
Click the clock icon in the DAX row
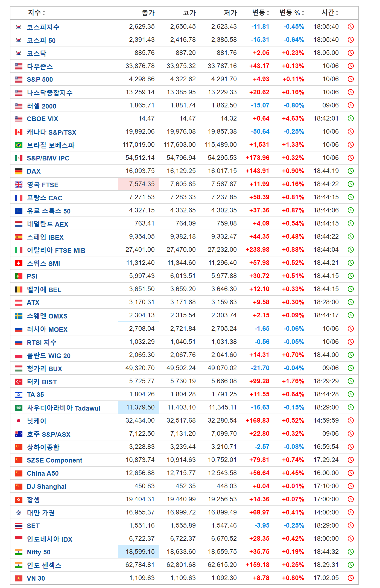tap(351, 171)
